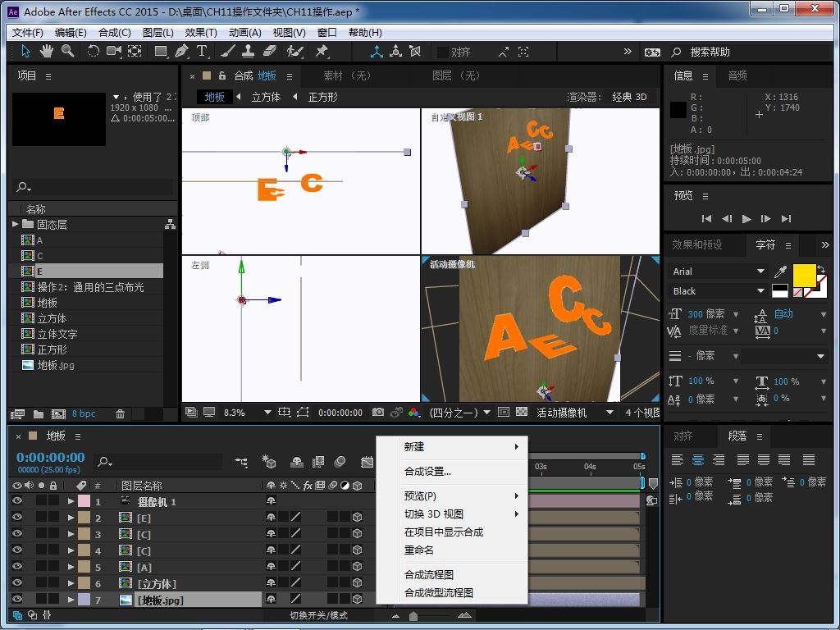Expand layer 7 [地板.jpg] properties
The height and width of the screenshot is (630, 840).
tap(71, 600)
